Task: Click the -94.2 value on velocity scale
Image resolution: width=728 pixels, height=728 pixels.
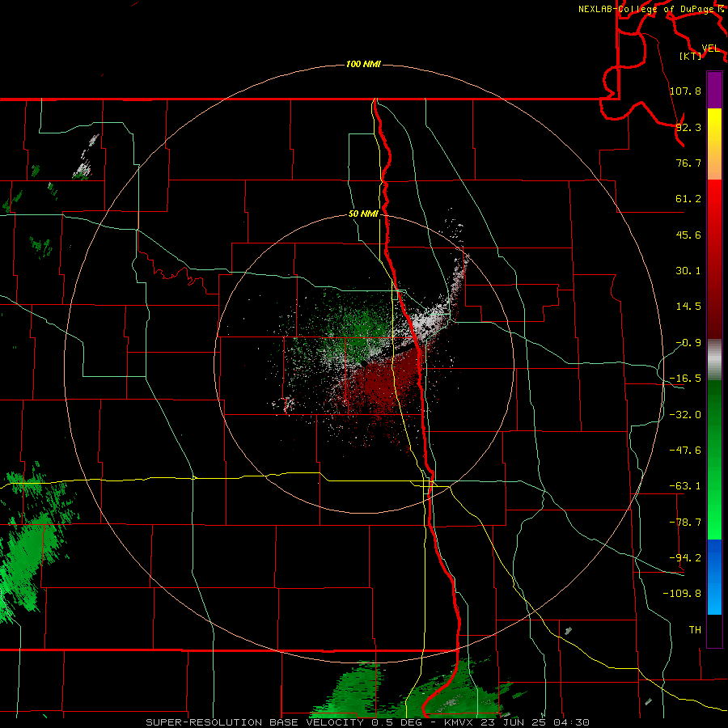Action: click(x=685, y=558)
